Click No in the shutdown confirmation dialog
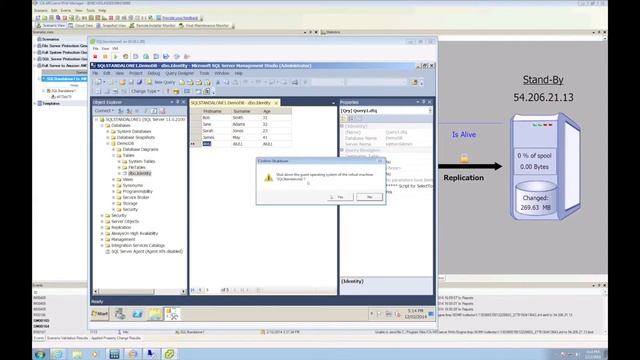This screenshot has width=640, height=360. [369, 197]
